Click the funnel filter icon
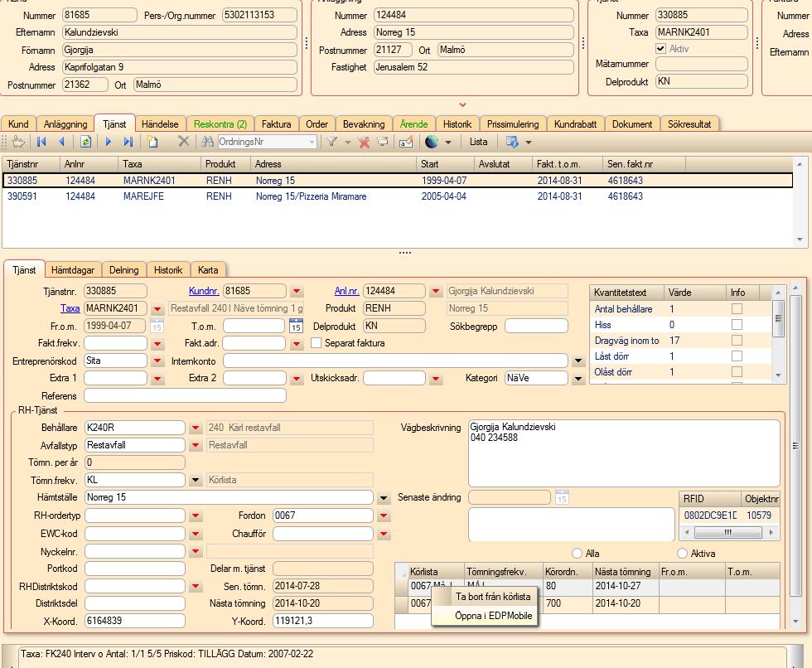 tap(332, 142)
